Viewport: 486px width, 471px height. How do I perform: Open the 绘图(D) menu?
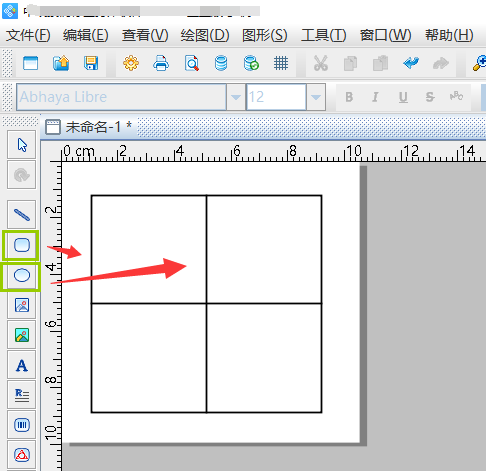[205, 35]
